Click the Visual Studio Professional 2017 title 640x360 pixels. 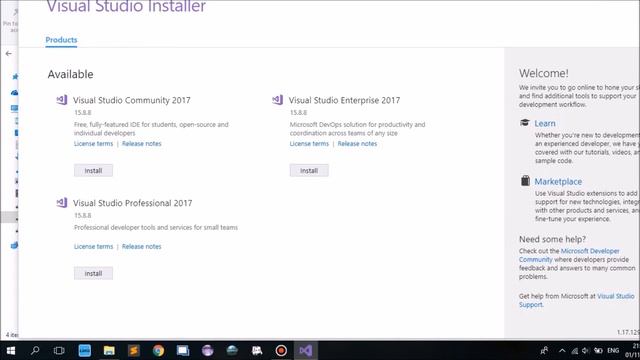point(133,203)
